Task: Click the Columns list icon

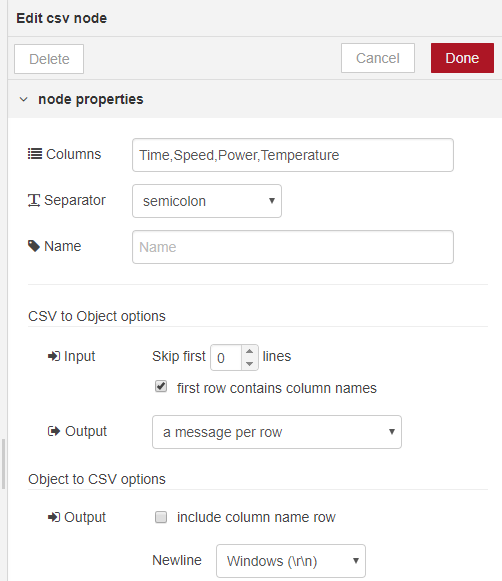Action: point(35,154)
